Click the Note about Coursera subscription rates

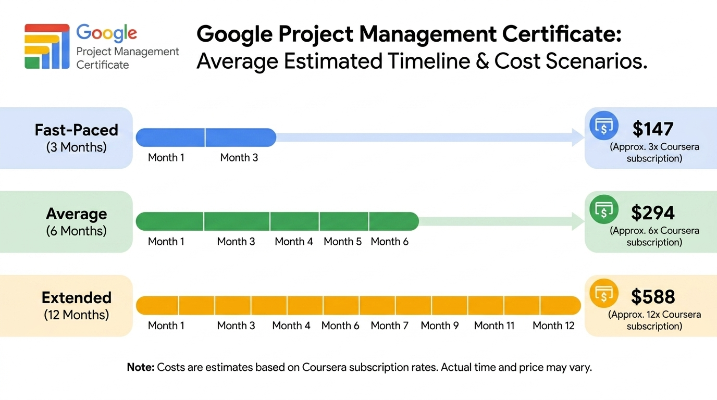(359, 367)
